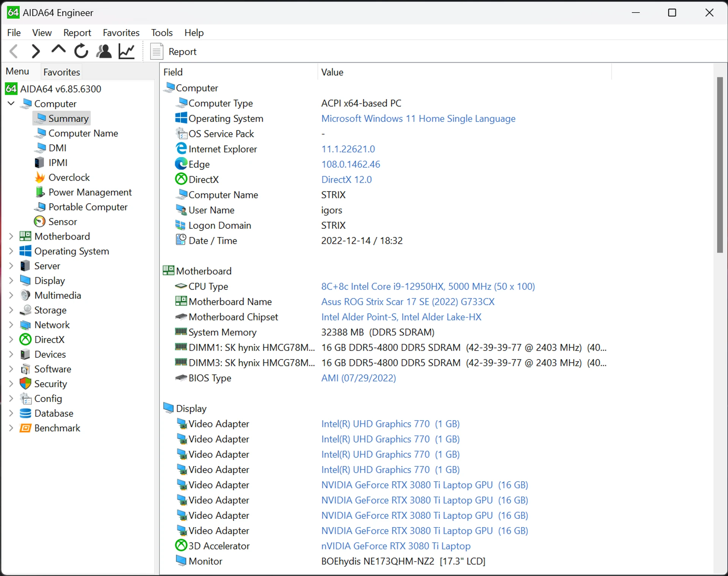Click the Multimedia speaker icon
The image size is (728, 576).
click(25, 295)
